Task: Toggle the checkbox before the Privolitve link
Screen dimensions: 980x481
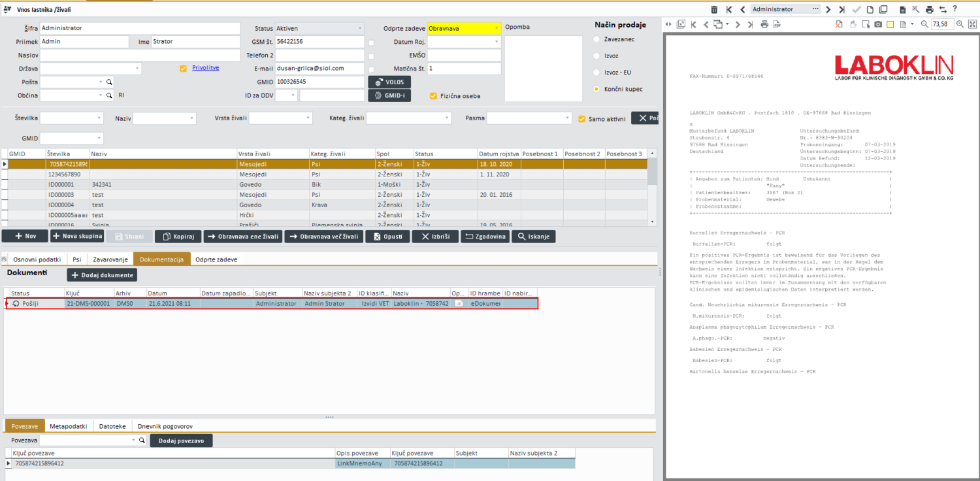Action: coord(183,68)
